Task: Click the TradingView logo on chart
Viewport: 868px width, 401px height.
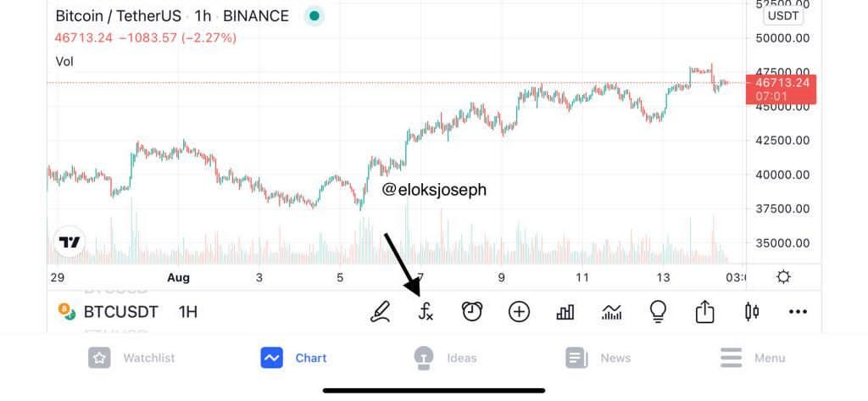Action: pos(70,242)
